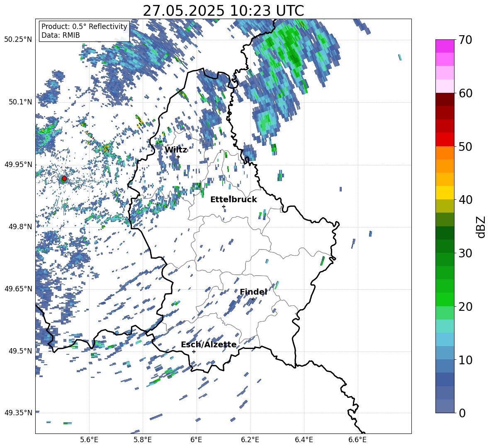Click the 50 tick on colorbar
The height and width of the screenshot is (448, 491).
[x=465, y=147]
